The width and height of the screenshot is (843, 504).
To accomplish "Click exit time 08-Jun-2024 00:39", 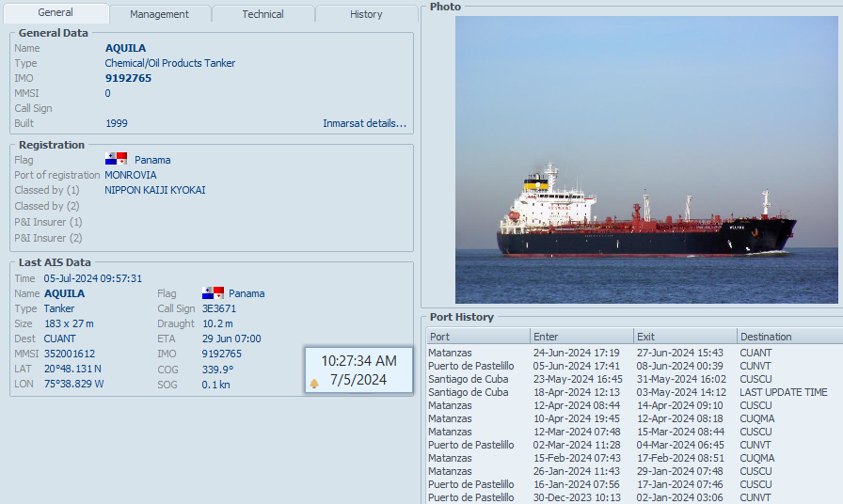I will [x=680, y=366].
